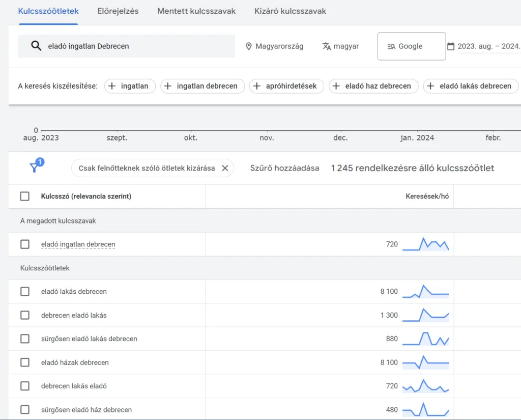Click trend sparkline for eladó lakás debrecen row
521x420 pixels.
(x=426, y=291)
